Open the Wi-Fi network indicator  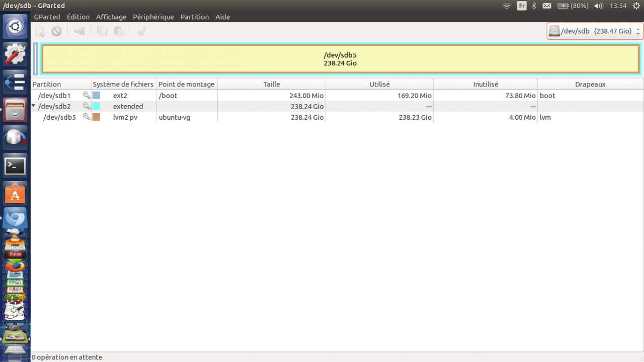(x=507, y=6)
